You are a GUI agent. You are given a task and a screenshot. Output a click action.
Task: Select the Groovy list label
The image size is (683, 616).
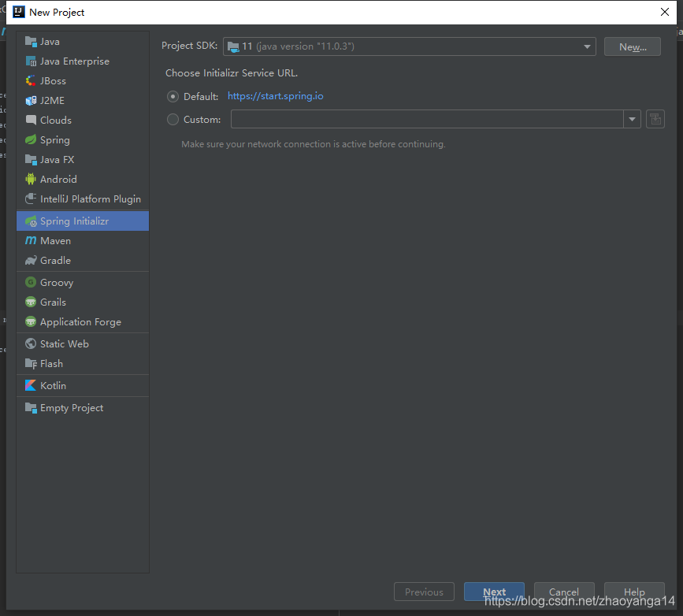click(57, 283)
